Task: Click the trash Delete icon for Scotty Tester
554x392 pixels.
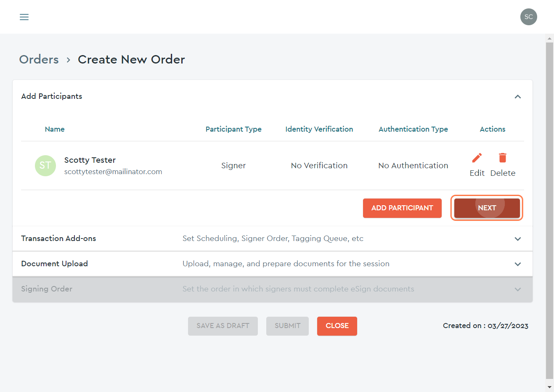Action: pyautogui.click(x=503, y=158)
